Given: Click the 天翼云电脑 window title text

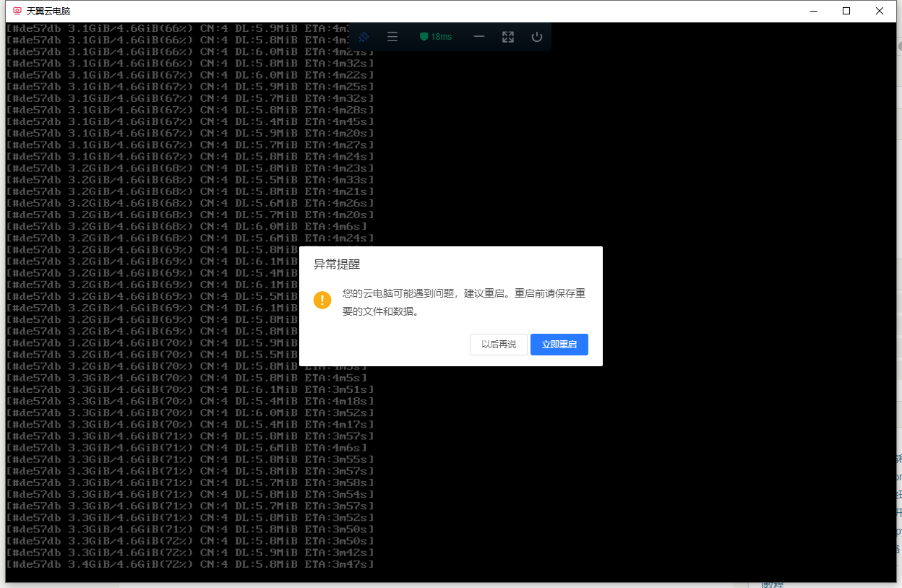Looking at the screenshot, I should click(x=48, y=12).
